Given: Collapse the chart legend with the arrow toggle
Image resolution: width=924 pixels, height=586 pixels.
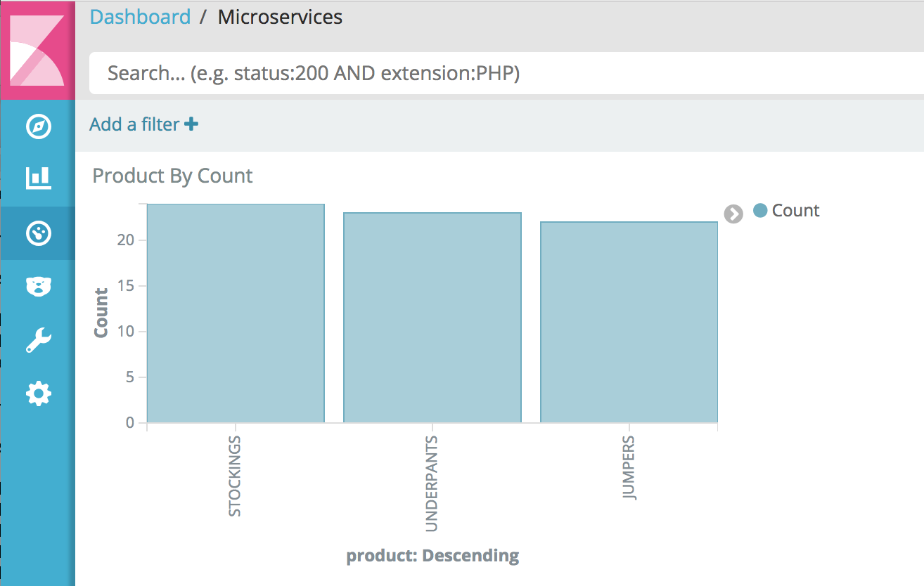Looking at the screenshot, I should coord(733,214).
